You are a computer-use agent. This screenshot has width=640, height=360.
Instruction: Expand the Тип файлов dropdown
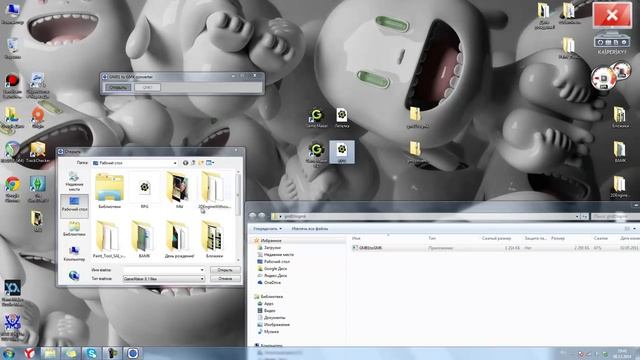202,279
